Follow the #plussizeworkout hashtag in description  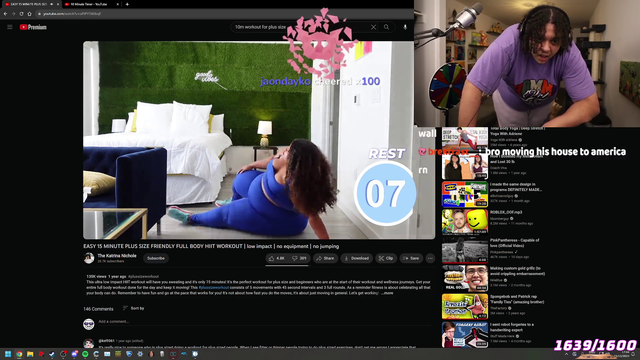(214, 287)
